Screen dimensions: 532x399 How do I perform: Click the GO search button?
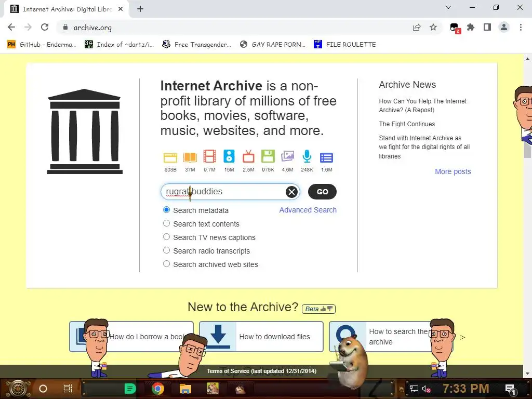pos(322,192)
